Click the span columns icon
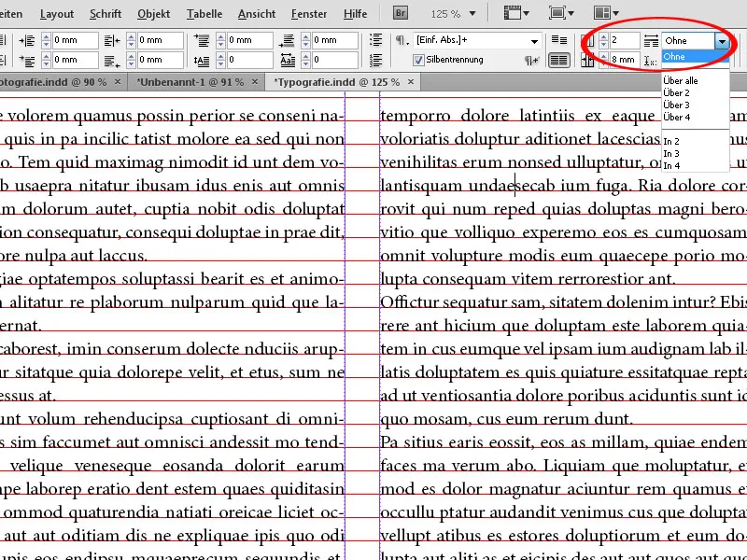 [x=651, y=41]
